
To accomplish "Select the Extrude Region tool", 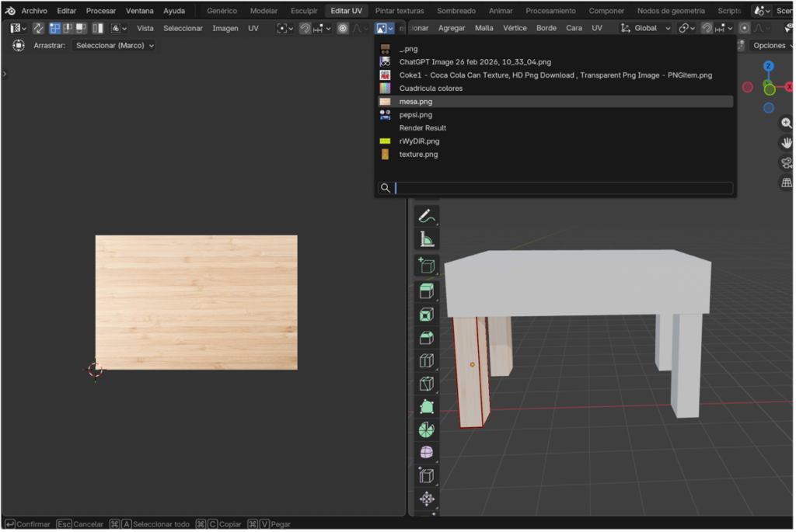I will tap(427, 290).
